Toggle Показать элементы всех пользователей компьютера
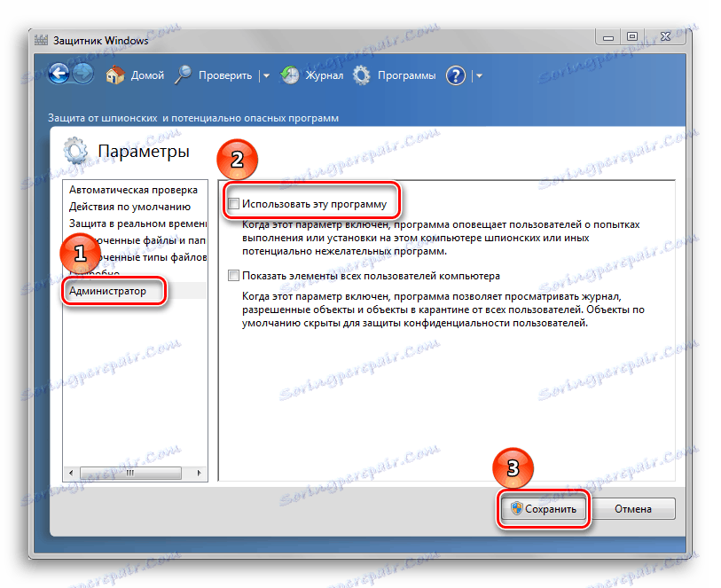The height and width of the screenshot is (588, 721). (233, 276)
